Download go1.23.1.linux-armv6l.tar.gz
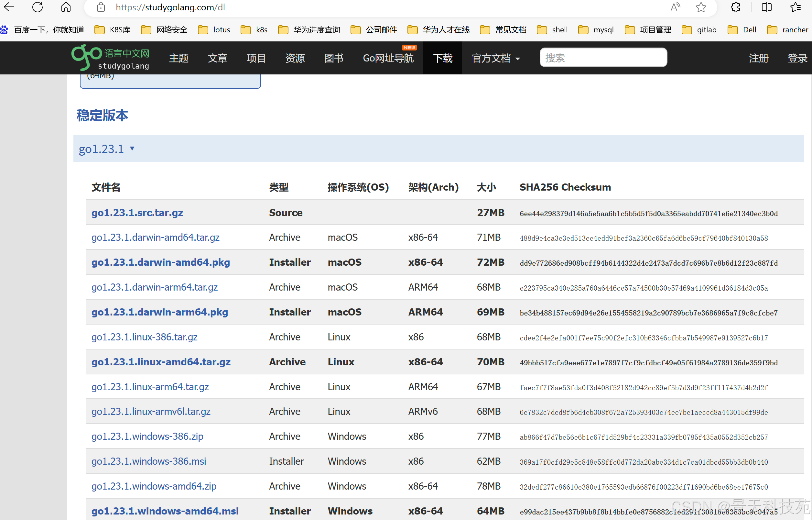Viewport: 812px width, 520px height. click(x=151, y=412)
